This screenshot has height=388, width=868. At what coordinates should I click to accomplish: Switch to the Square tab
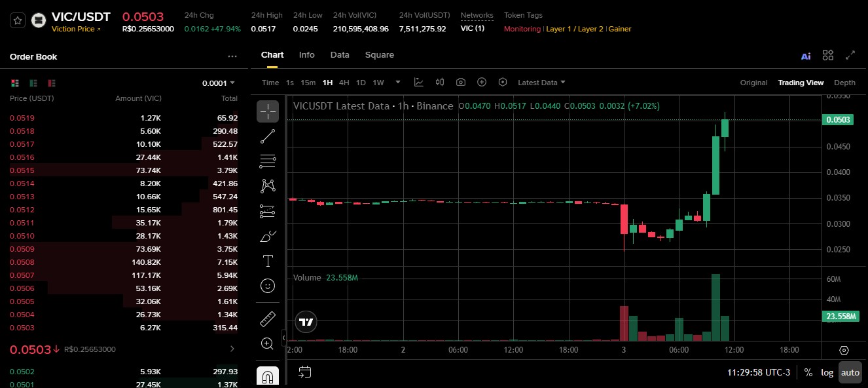[380, 55]
